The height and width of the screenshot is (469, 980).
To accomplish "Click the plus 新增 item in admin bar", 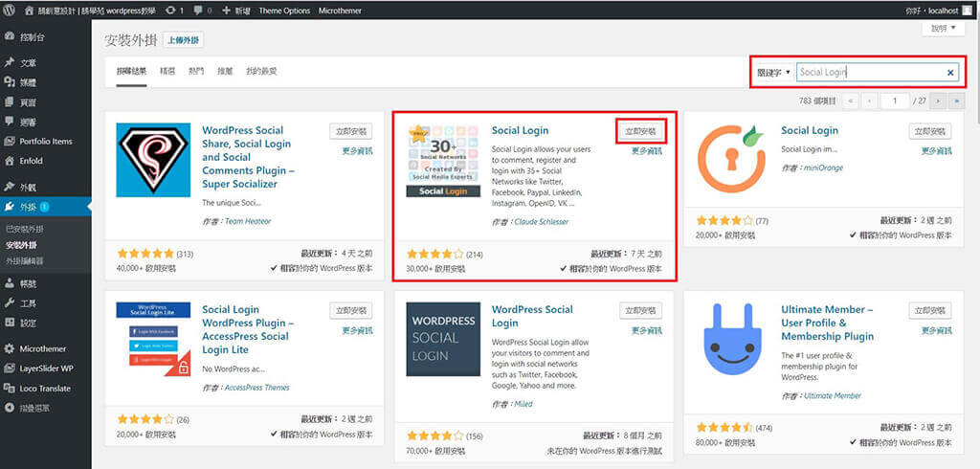I will tap(236, 11).
